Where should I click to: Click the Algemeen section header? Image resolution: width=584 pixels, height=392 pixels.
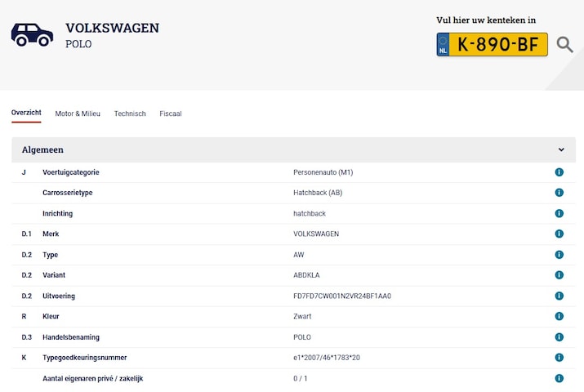293,149
